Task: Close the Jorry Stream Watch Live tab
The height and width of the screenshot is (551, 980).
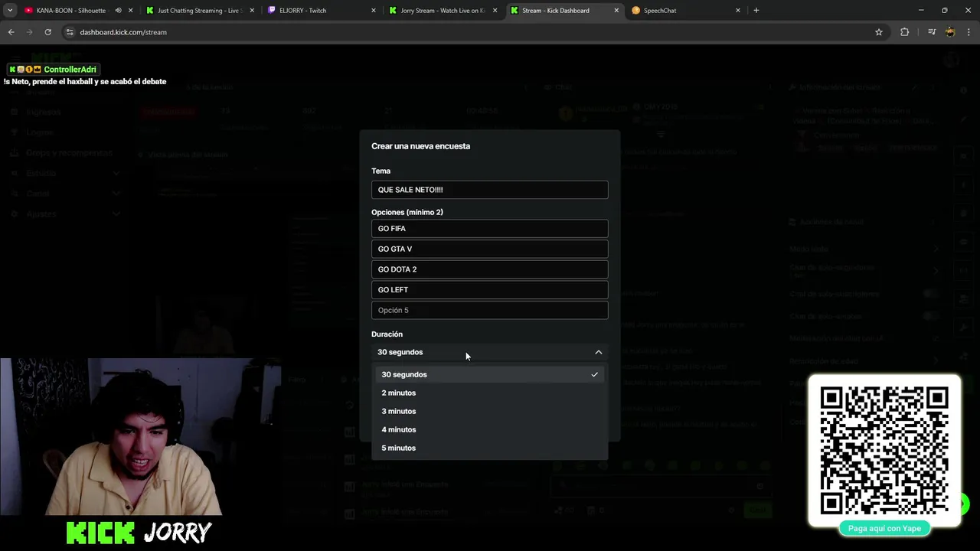Action: point(495,11)
